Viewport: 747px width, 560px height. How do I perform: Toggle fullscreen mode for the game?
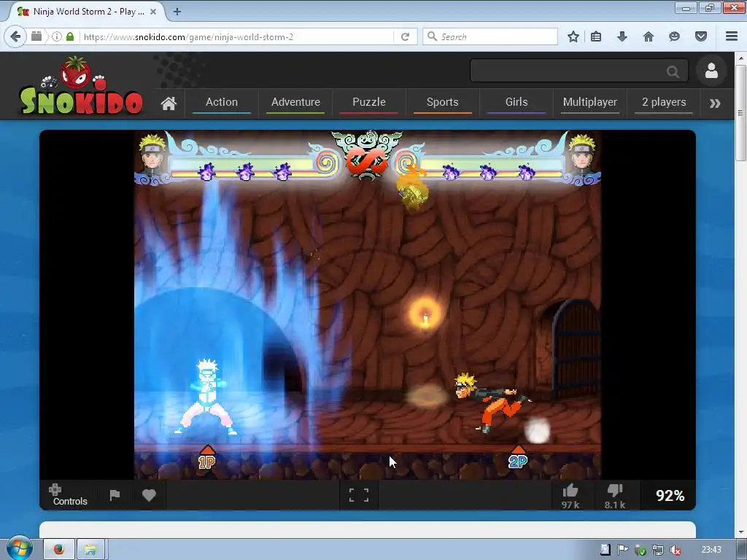point(359,495)
